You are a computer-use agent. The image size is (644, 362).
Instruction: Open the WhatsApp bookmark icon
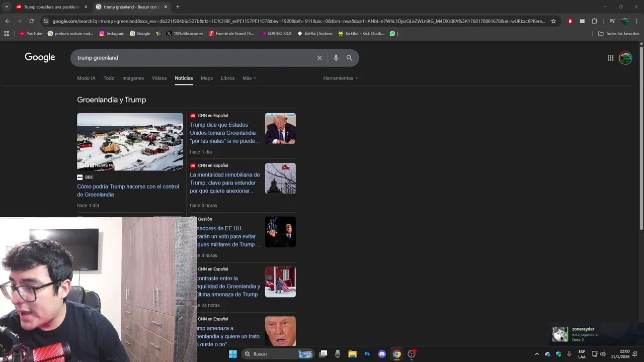(x=392, y=34)
